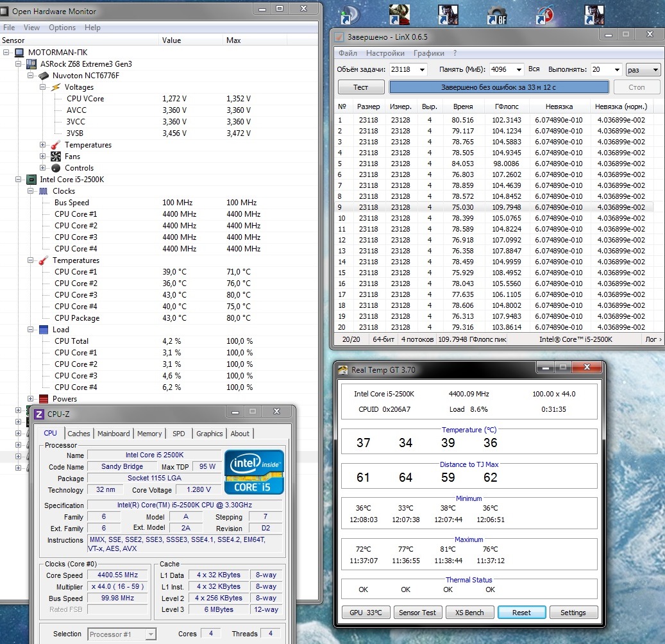Open the Выполнять count dropdown

617,69
